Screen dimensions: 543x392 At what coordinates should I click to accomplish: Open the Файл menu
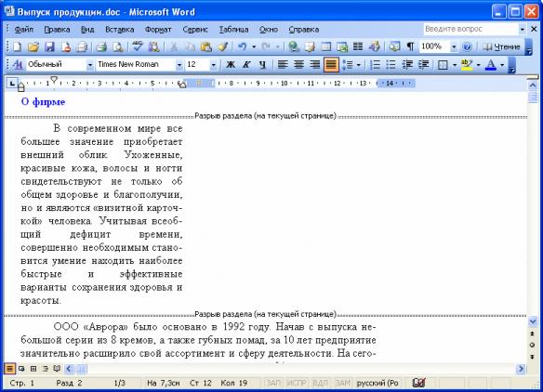[24, 30]
